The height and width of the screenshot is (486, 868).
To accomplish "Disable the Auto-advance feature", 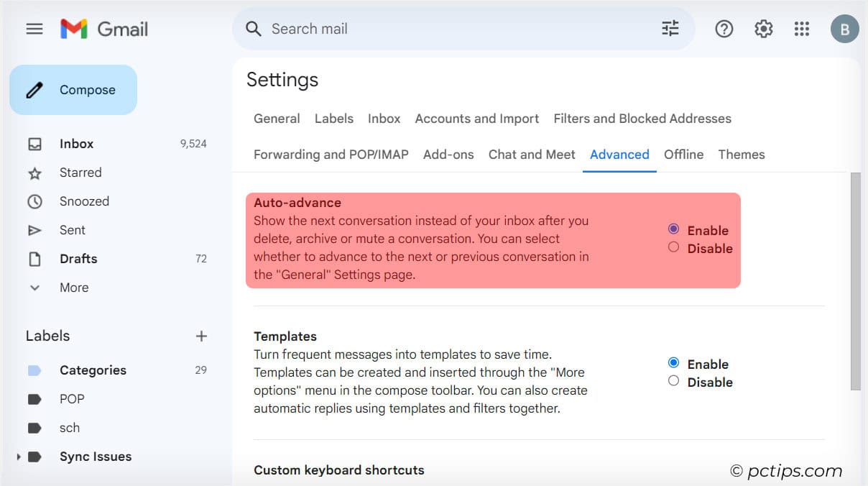I will [x=673, y=247].
